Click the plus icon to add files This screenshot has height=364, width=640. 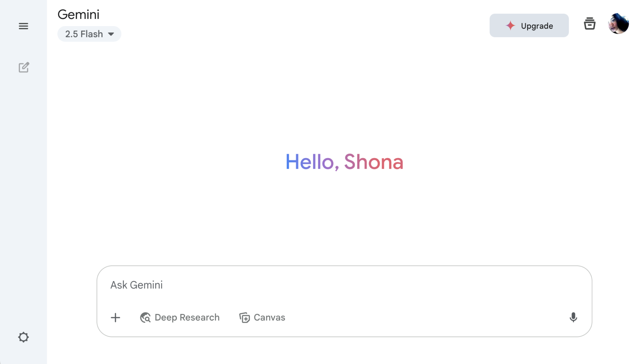pos(116,318)
